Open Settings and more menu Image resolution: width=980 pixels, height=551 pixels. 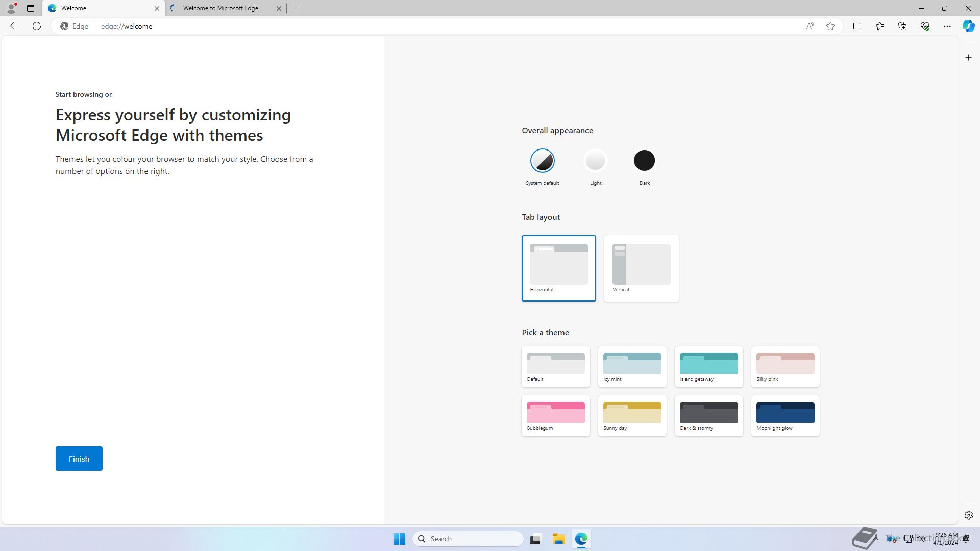click(x=947, y=26)
